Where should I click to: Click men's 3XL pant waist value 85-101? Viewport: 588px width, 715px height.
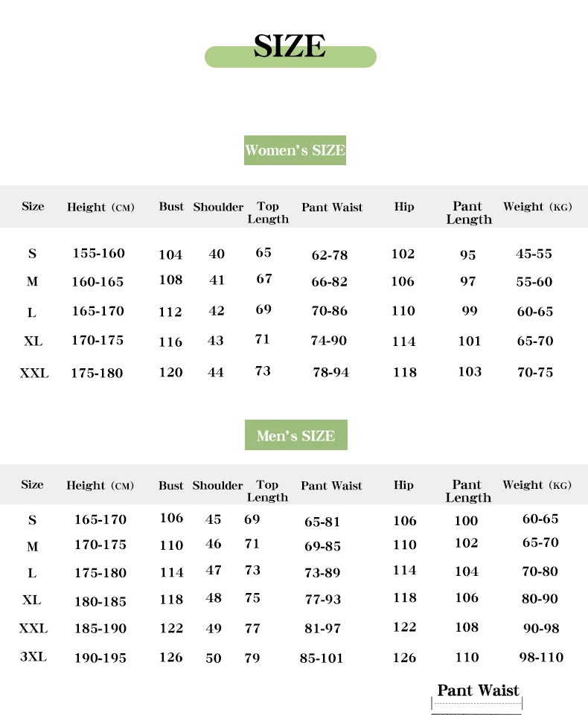click(321, 658)
